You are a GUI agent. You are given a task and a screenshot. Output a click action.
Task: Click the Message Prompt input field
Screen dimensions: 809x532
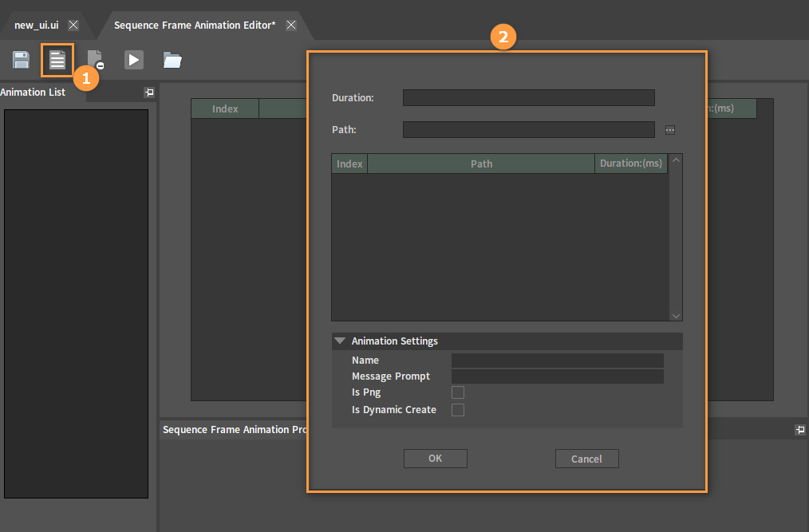[557, 376]
